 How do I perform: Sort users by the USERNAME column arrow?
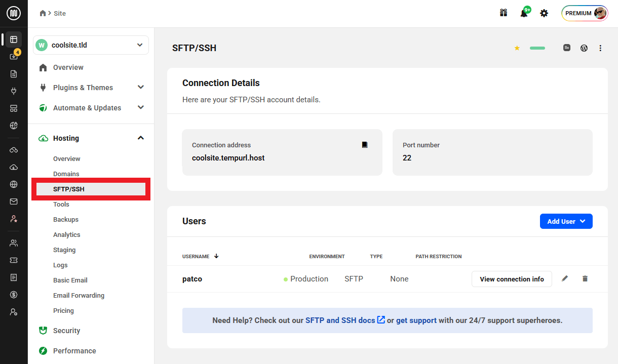point(216,256)
